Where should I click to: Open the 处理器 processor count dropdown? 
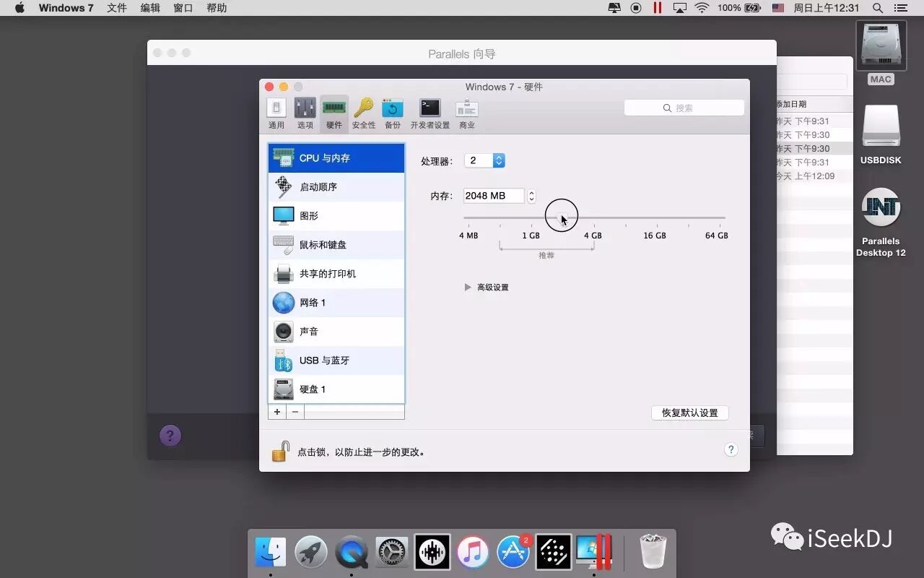tap(484, 160)
